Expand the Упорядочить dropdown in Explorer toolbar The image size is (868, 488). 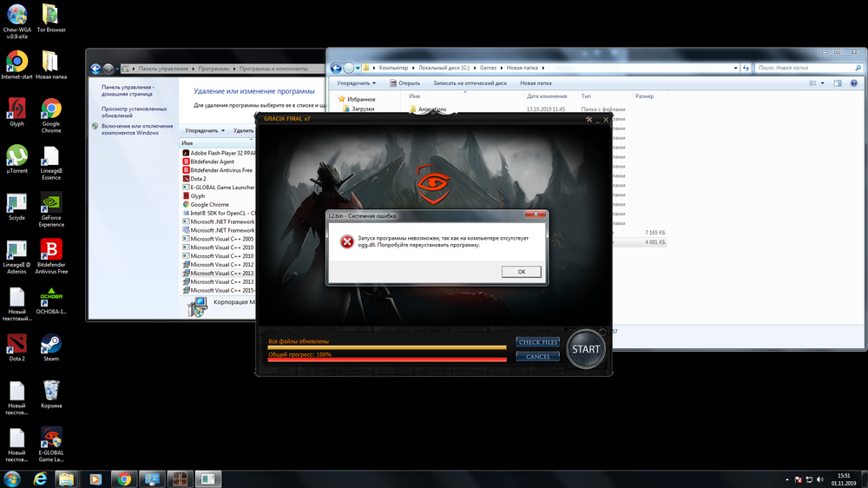(x=356, y=83)
